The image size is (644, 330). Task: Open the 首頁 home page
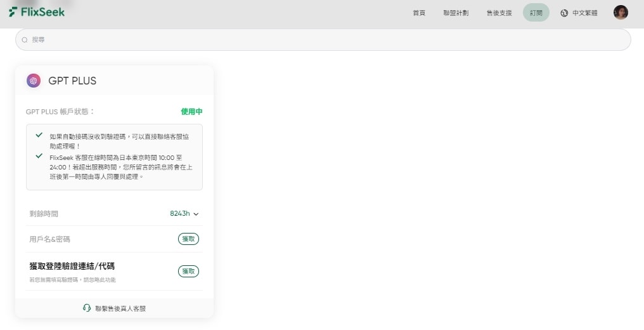(x=419, y=13)
